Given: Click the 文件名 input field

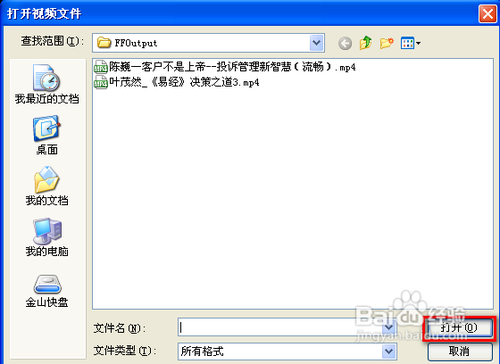Looking at the screenshot, I should pos(280,327).
